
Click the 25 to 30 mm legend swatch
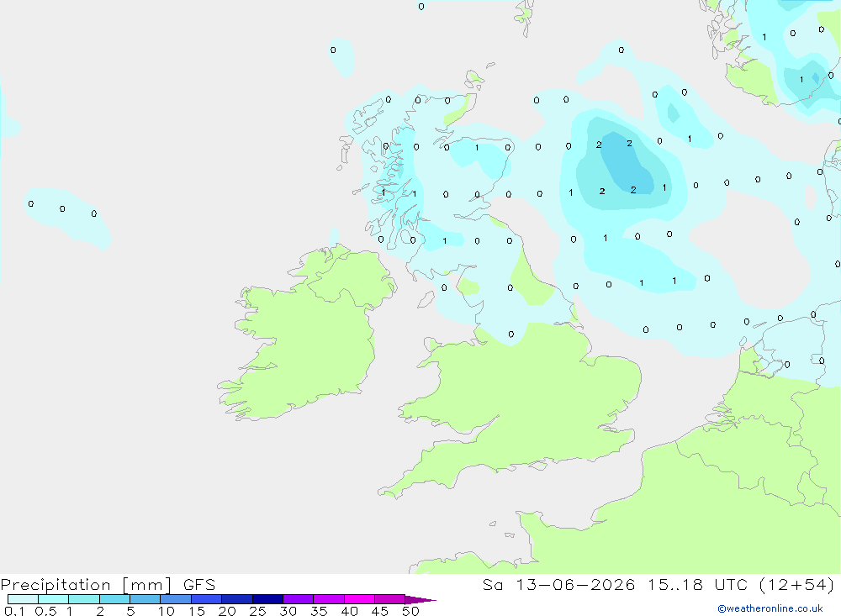pos(267,599)
